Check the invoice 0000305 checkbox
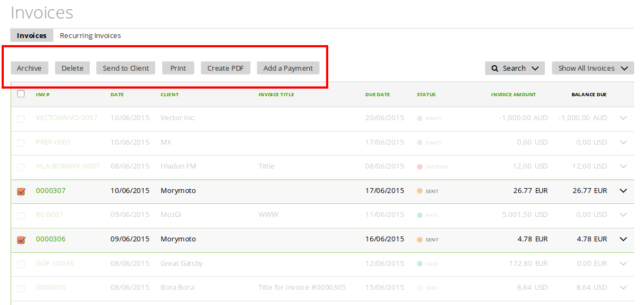This screenshot has width=644, height=305. coord(21,288)
